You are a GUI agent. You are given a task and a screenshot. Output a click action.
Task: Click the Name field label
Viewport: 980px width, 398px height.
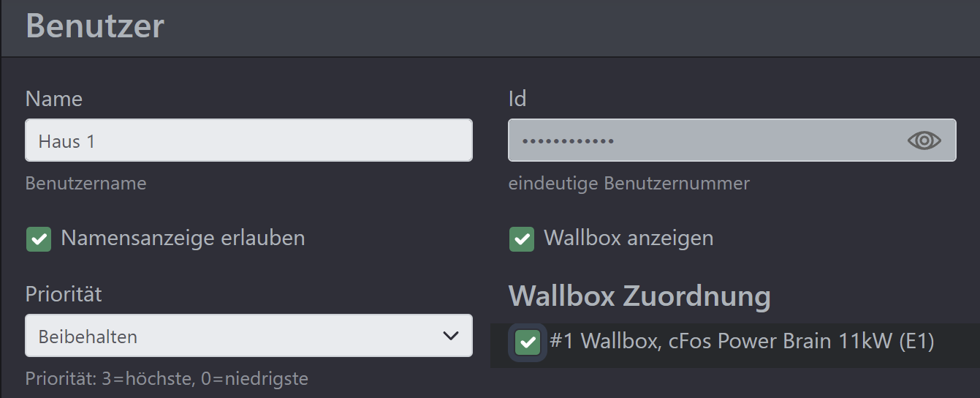point(54,99)
